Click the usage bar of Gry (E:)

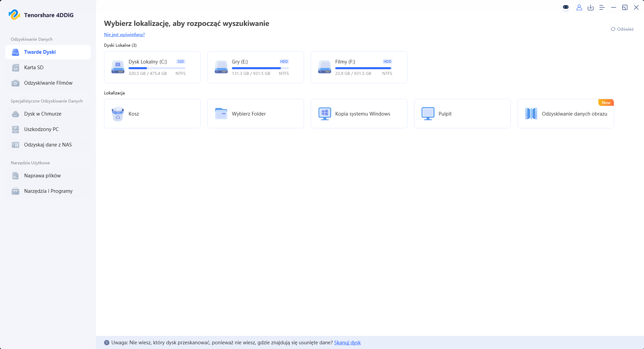coord(260,68)
